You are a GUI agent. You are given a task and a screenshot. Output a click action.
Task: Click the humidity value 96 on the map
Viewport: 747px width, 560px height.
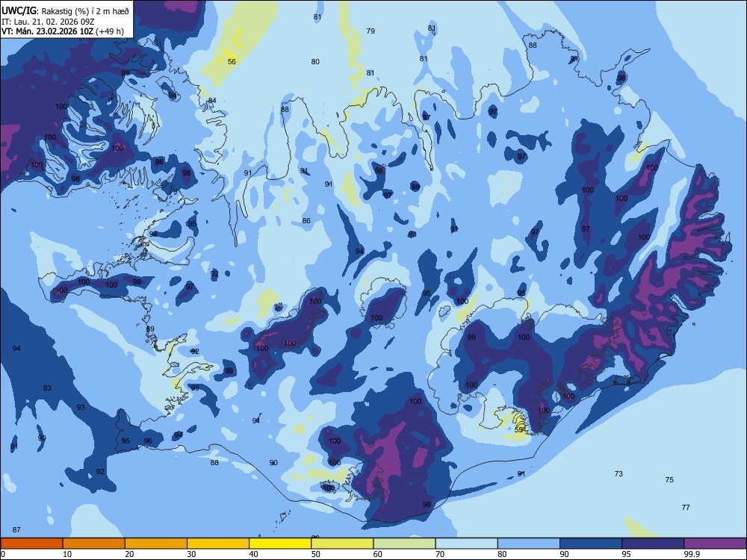[x=148, y=441]
